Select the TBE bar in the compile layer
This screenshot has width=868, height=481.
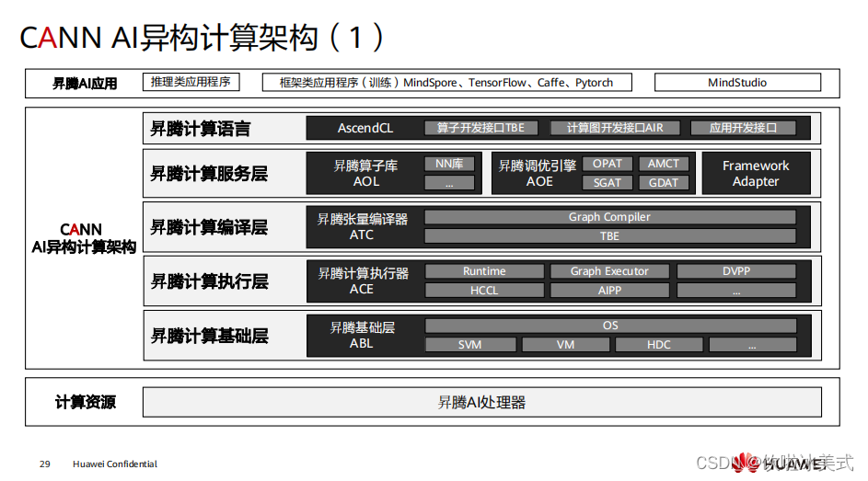point(610,236)
